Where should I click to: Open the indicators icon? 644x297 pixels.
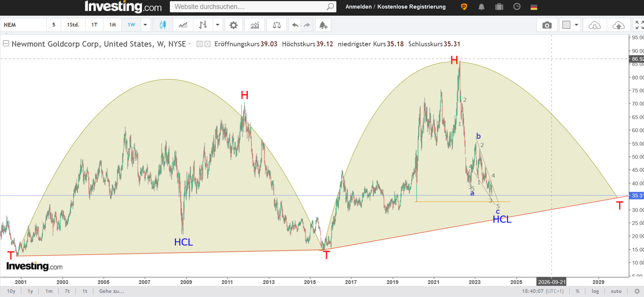coord(255,25)
